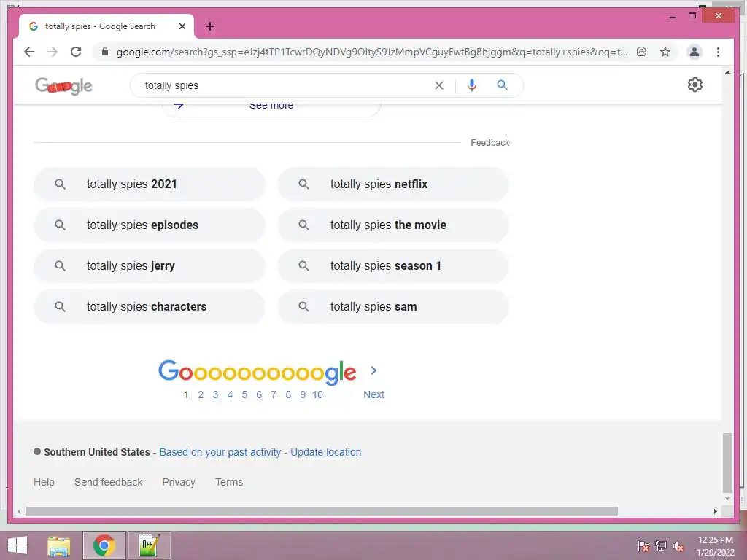Go to results page 7
Screen dimensions: 747x560
(x=274, y=394)
